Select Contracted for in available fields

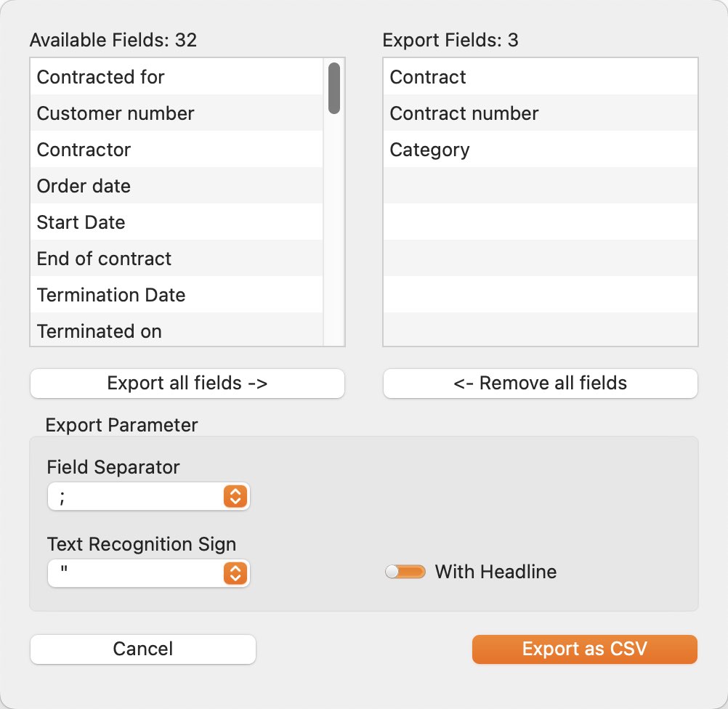(x=177, y=76)
